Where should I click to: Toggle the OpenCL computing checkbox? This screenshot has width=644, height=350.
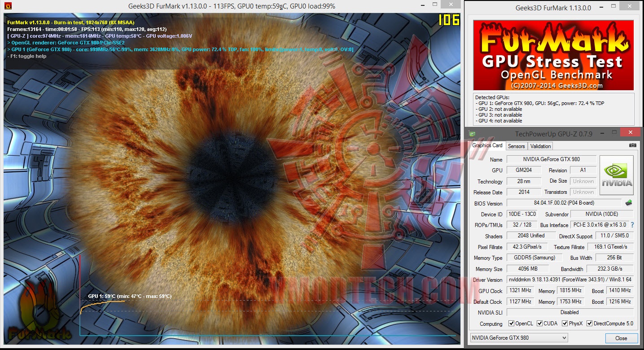coord(512,323)
